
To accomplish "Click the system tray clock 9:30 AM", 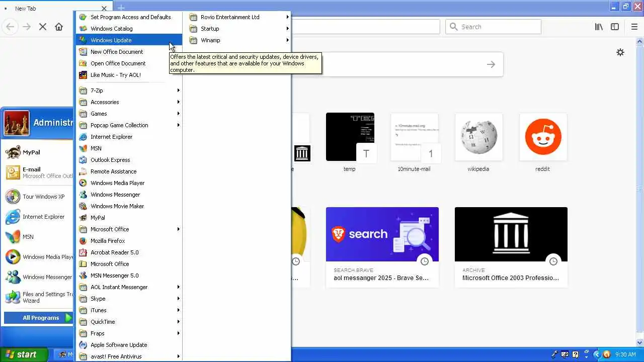I will click(x=625, y=354).
